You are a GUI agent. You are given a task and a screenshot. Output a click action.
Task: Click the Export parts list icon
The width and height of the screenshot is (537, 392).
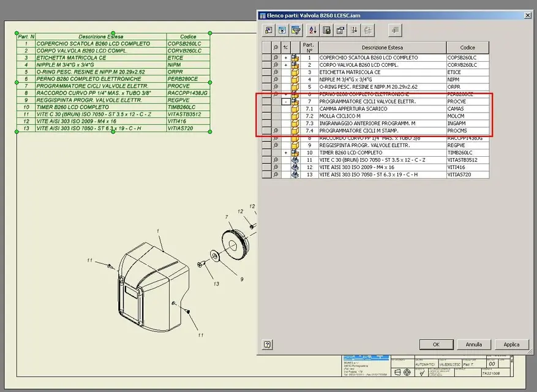click(326, 30)
